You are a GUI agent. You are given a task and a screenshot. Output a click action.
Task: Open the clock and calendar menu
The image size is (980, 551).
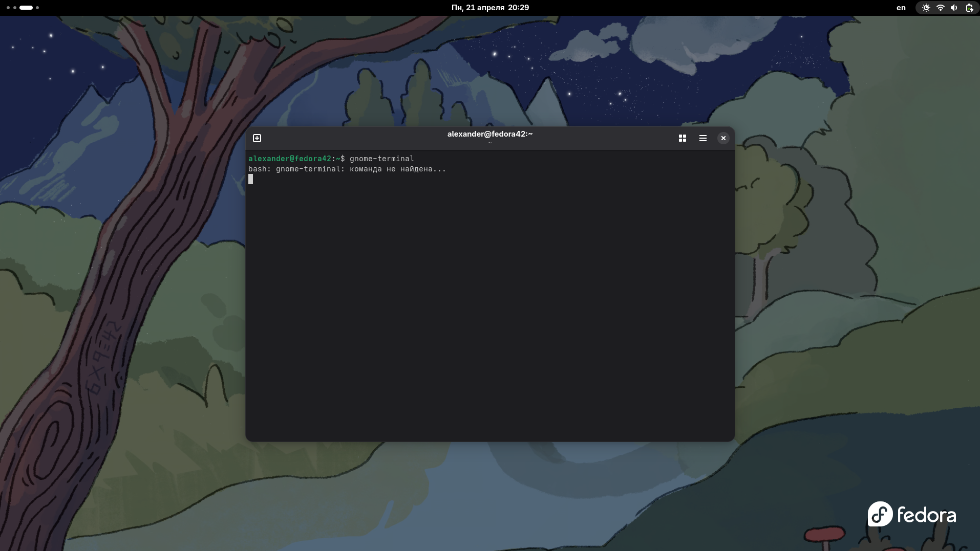pyautogui.click(x=490, y=8)
